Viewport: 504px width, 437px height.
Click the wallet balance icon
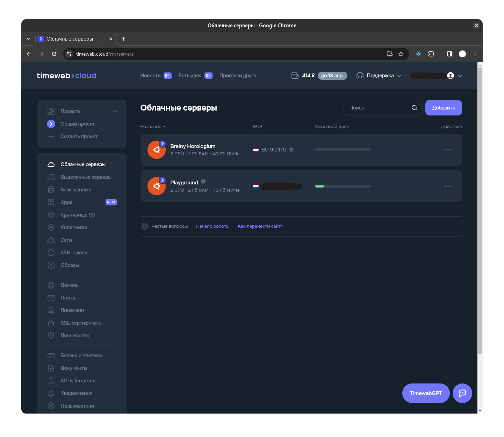[x=295, y=76]
